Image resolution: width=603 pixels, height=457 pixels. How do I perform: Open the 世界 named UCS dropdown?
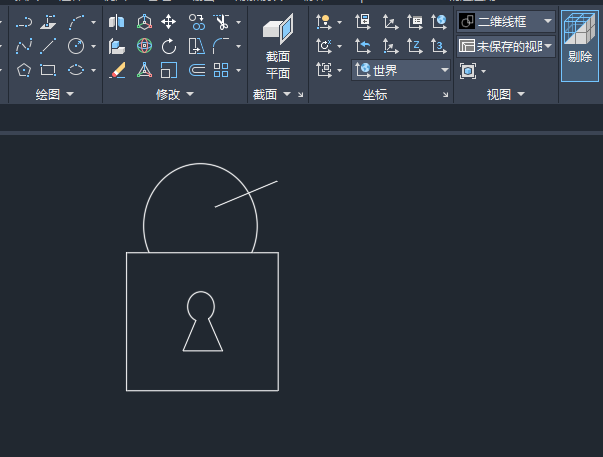click(401, 70)
